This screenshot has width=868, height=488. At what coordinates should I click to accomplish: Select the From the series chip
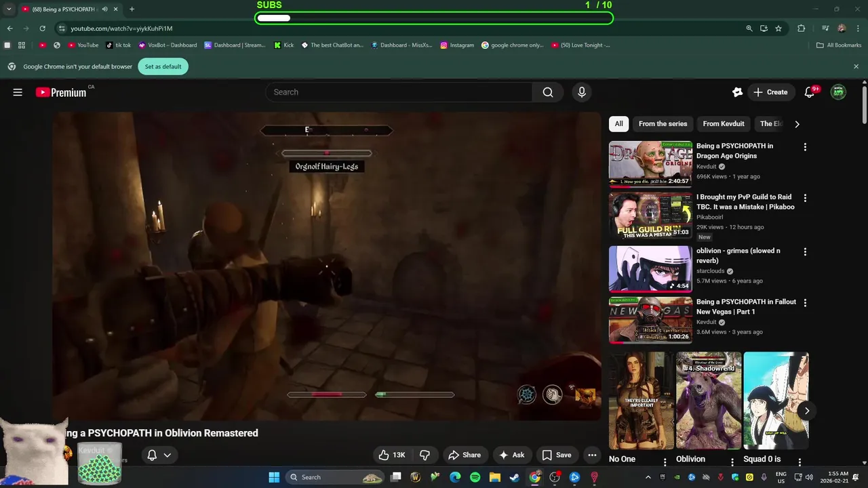663,124
